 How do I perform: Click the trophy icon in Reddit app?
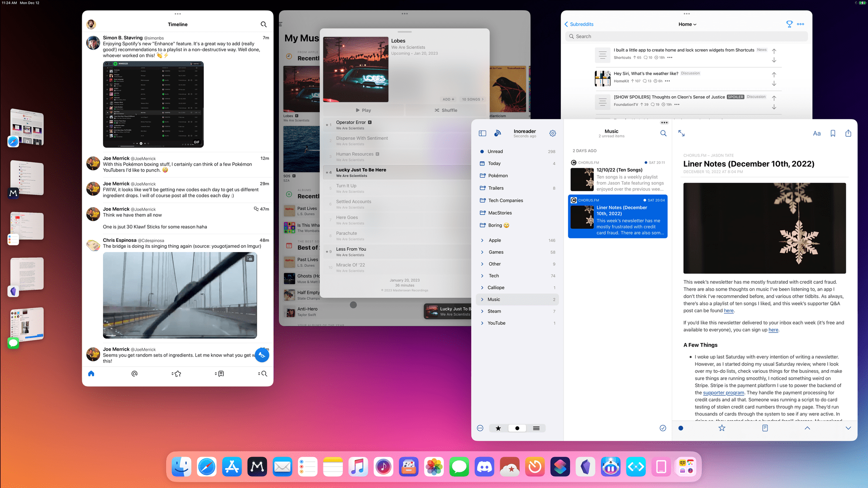pyautogui.click(x=789, y=24)
